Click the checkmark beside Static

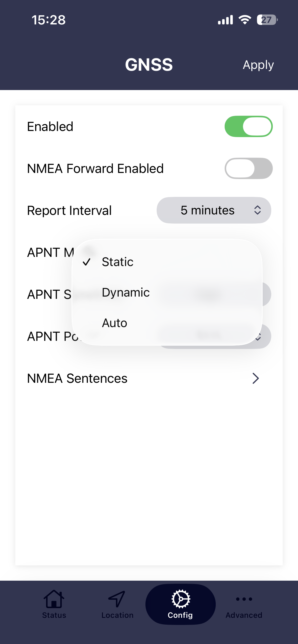tap(87, 262)
